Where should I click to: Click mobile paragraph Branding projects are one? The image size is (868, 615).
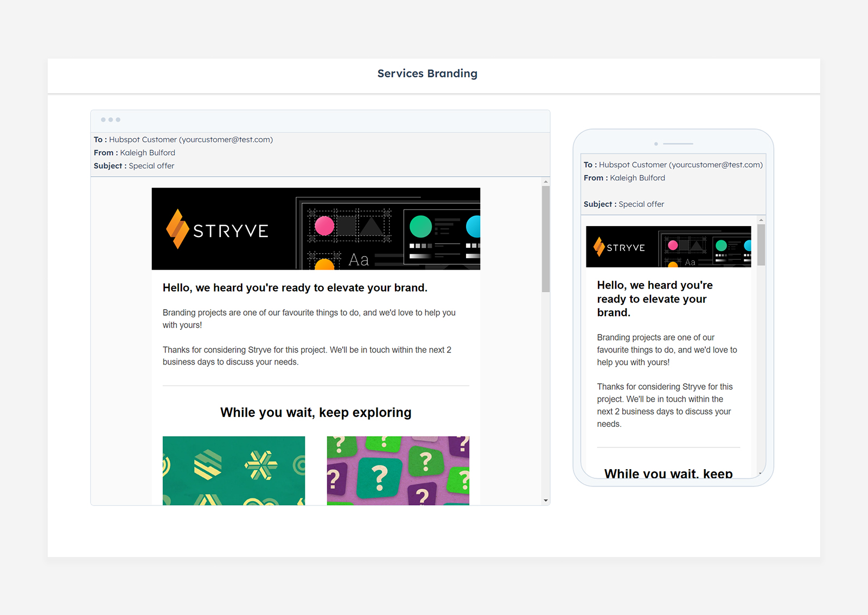point(667,350)
